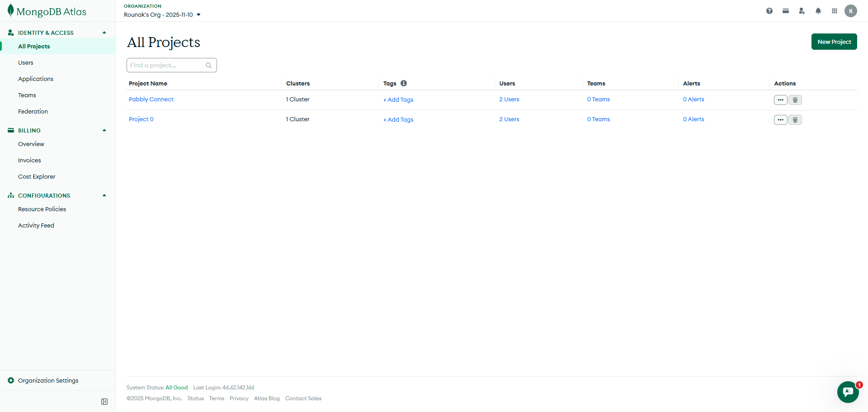The height and width of the screenshot is (412, 868).
Task: Open the help question mark icon
Action: tap(769, 11)
